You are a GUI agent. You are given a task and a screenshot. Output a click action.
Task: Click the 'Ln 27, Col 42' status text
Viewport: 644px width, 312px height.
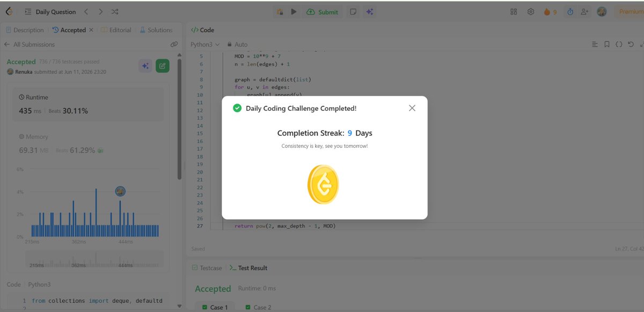coord(629,249)
